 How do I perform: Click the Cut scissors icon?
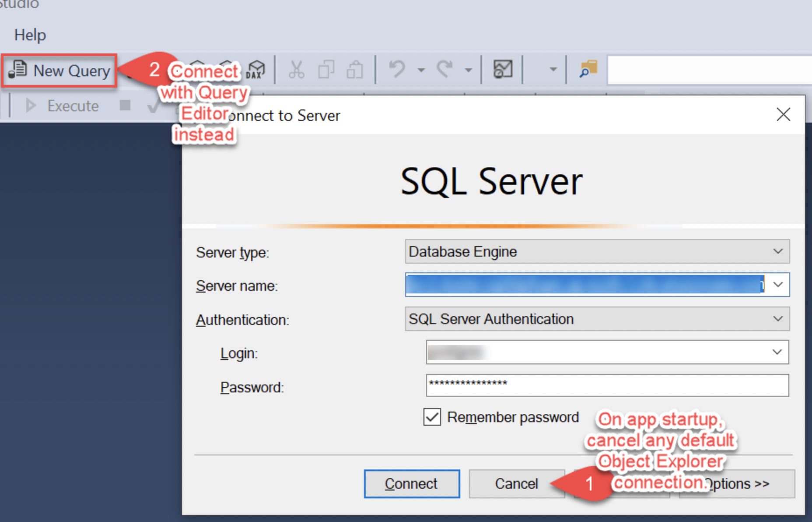click(x=296, y=70)
